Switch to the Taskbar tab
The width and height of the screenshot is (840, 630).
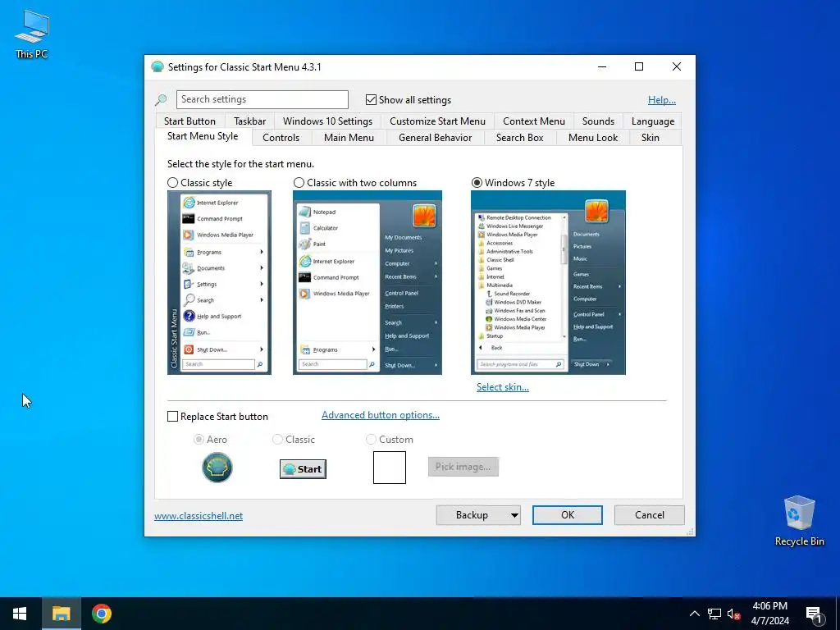tap(249, 121)
